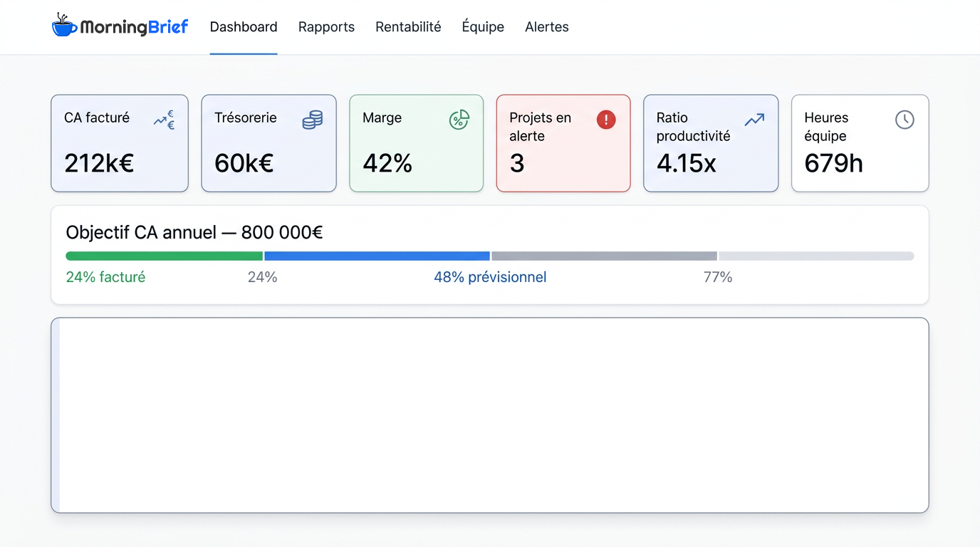Click the "48% prévisionnel" label

coord(490,277)
